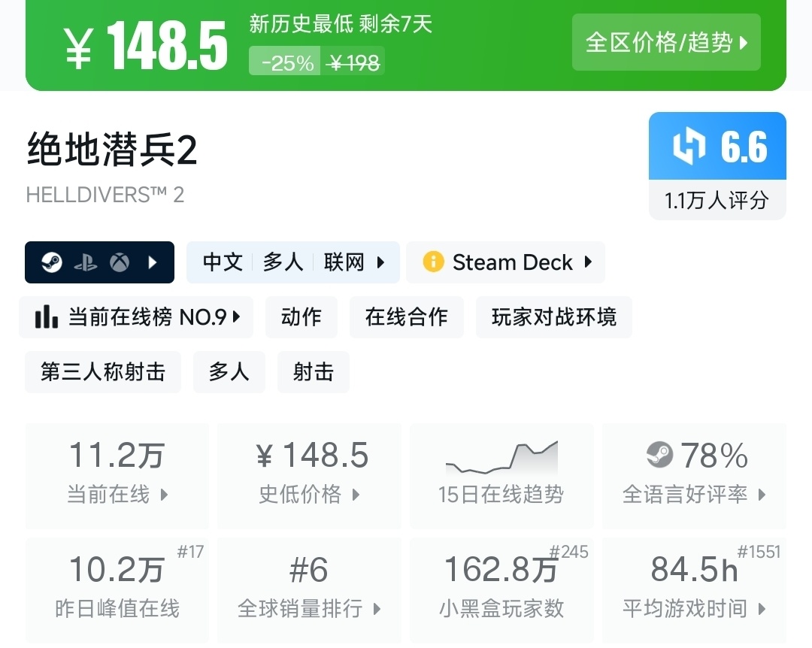This screenshot has height=648, width=812.
Task: Click the Xbox platform icon
Action: point(119,262)
